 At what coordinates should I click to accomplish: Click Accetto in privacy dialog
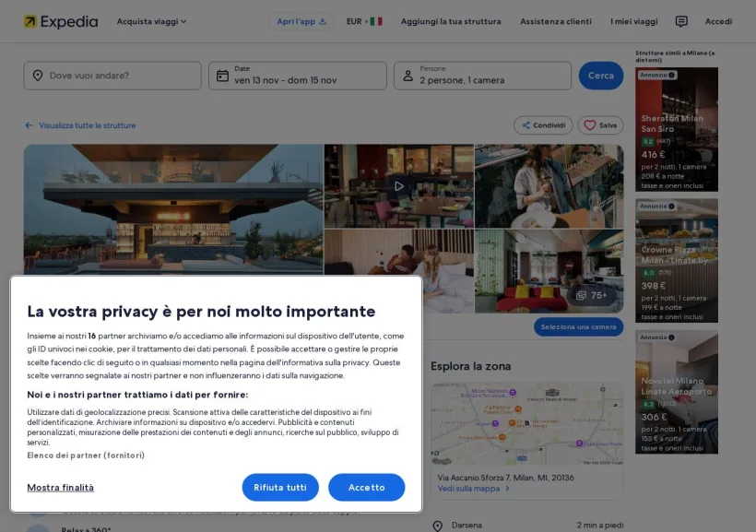[x=366, y=488]
